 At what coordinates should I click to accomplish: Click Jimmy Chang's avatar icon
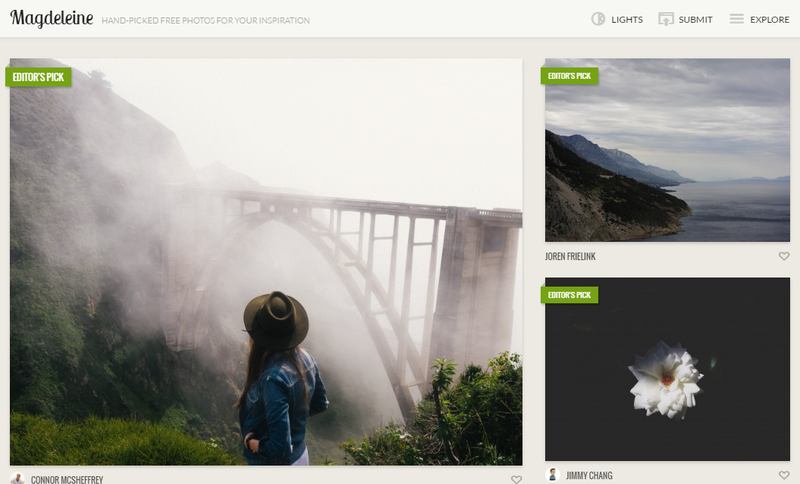[x=553, y=475]
